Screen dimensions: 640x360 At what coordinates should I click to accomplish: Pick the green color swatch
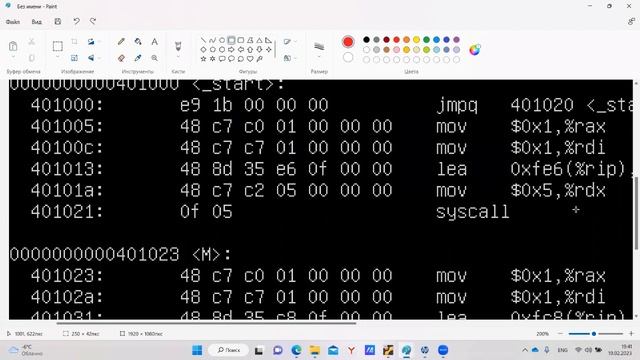click(427, 40)
